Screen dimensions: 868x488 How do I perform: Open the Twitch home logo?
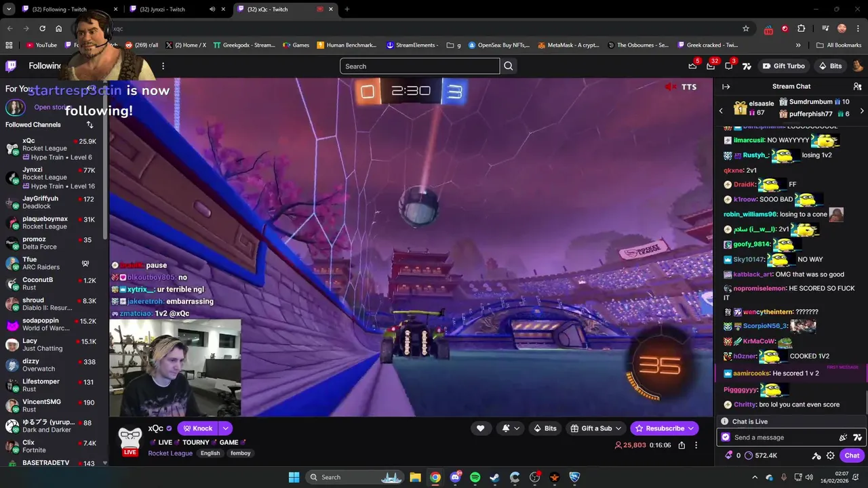(11, 66)
